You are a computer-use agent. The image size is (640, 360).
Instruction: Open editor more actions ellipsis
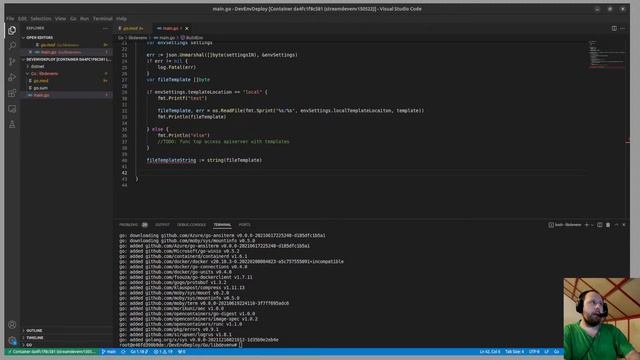622,28
